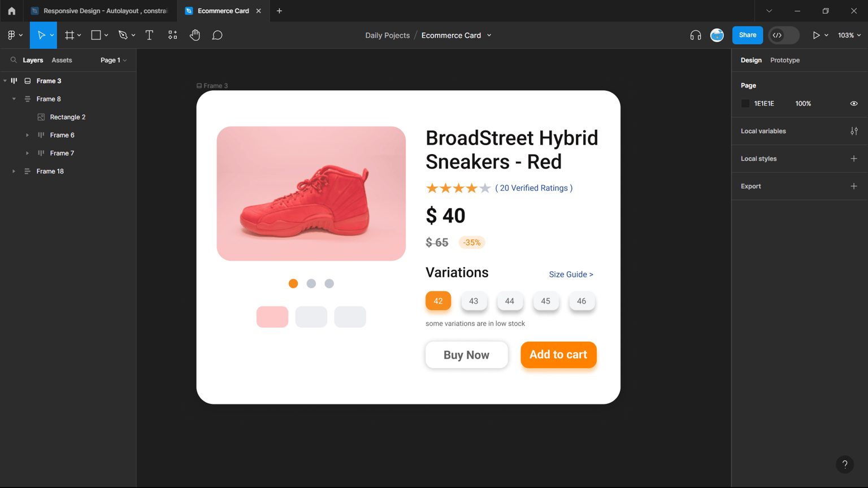
Task: Select size 46 chip
Action: [x=581, y=301]
